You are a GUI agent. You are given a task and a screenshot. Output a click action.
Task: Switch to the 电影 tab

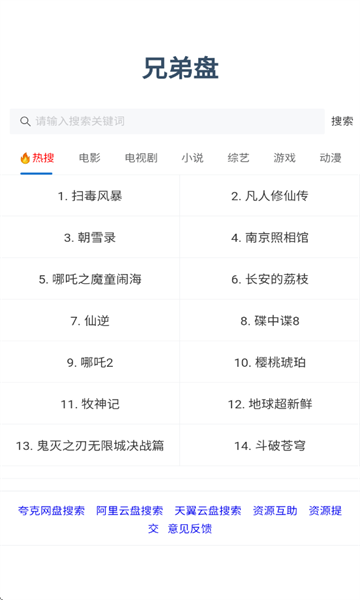[90, 158]
